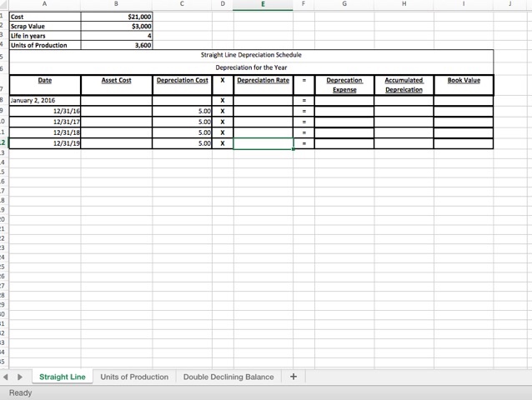Click the Book Value cell in 12/31/19 row
Image resolution: width=532 pixels, height=400 pixels.
point(464,143)
